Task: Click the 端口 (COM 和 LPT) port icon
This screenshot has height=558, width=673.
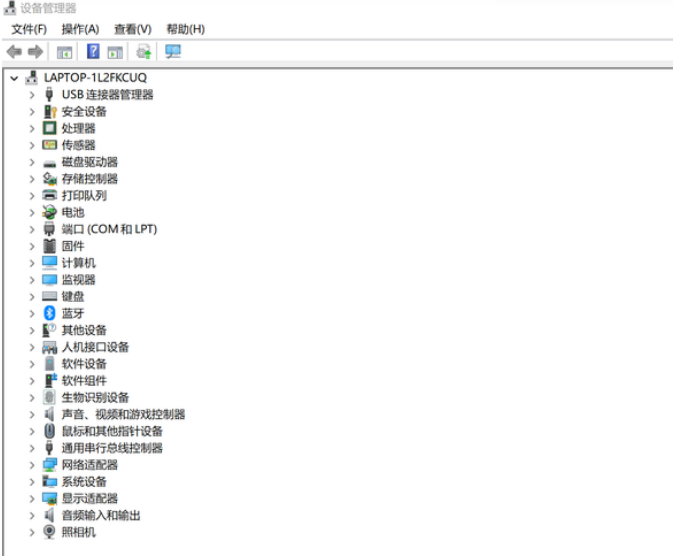Action: 49,229
